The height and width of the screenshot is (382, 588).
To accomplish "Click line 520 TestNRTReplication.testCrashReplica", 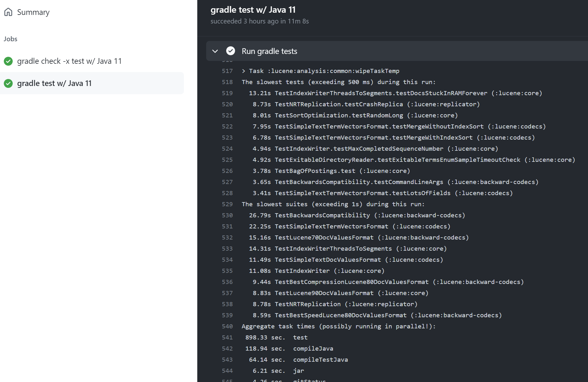I will pos(366,104).
